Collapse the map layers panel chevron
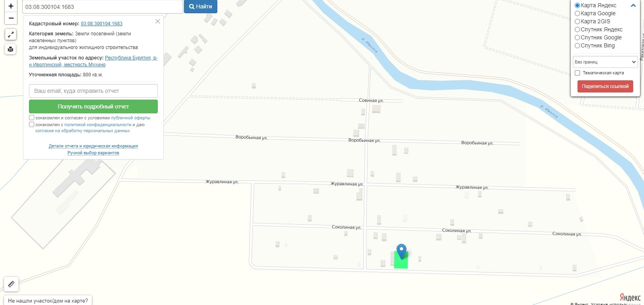The width and height of the screenshot is (644, 305). tap(633, 6)
